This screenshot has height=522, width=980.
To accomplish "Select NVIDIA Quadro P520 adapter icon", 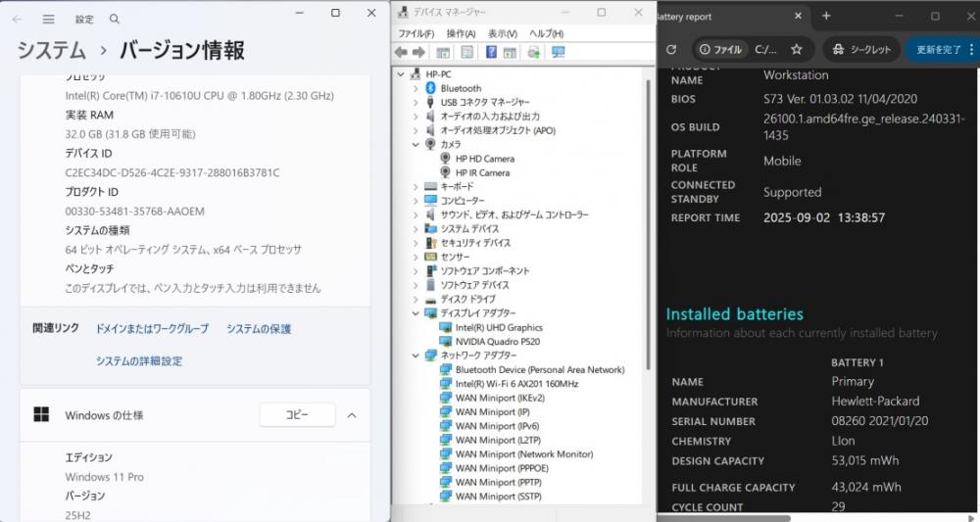I will pyautogui.click(x=446, y=342).
